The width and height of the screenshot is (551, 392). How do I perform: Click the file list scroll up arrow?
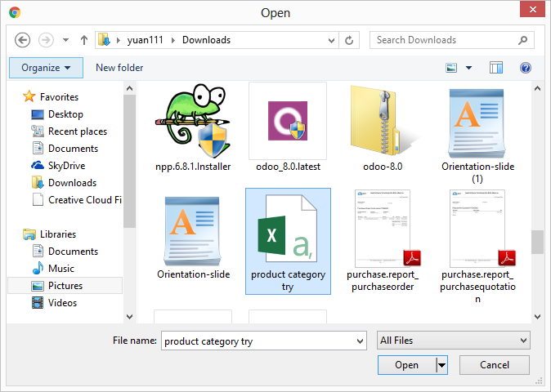click(537, 88)
